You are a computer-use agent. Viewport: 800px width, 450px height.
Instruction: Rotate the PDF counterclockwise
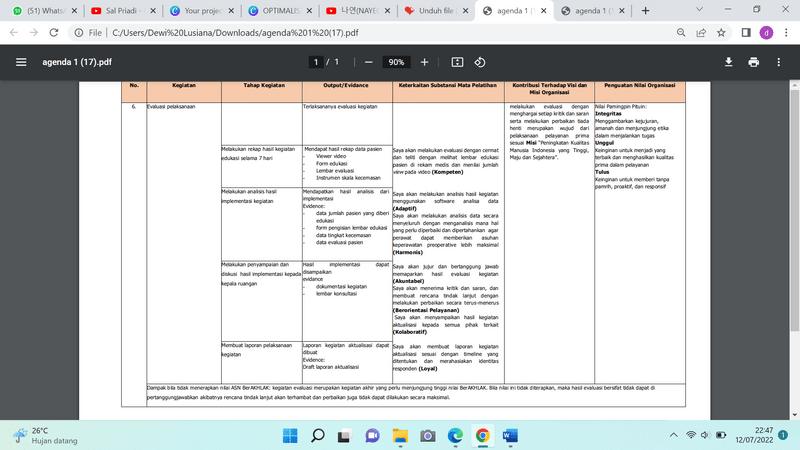pyautogui.click(x=480, y=62)
